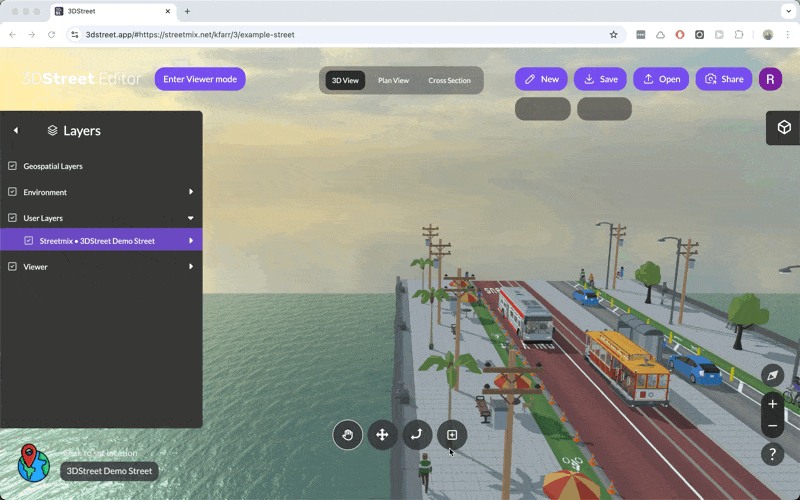Image resolution: width=800 pixels, height=500 pixels.
Task: Toggle Streetmix 3DStreet Demo Street checkbox
Action: (x=29, y=240)
